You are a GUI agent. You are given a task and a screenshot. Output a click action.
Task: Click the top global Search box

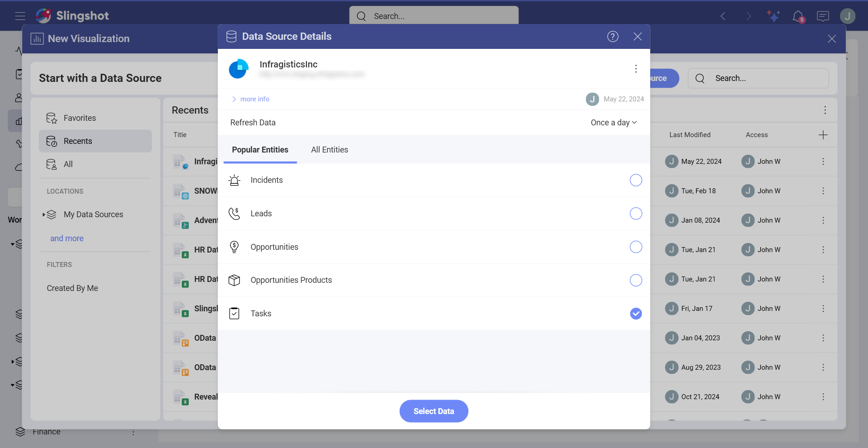pos(434,16)
